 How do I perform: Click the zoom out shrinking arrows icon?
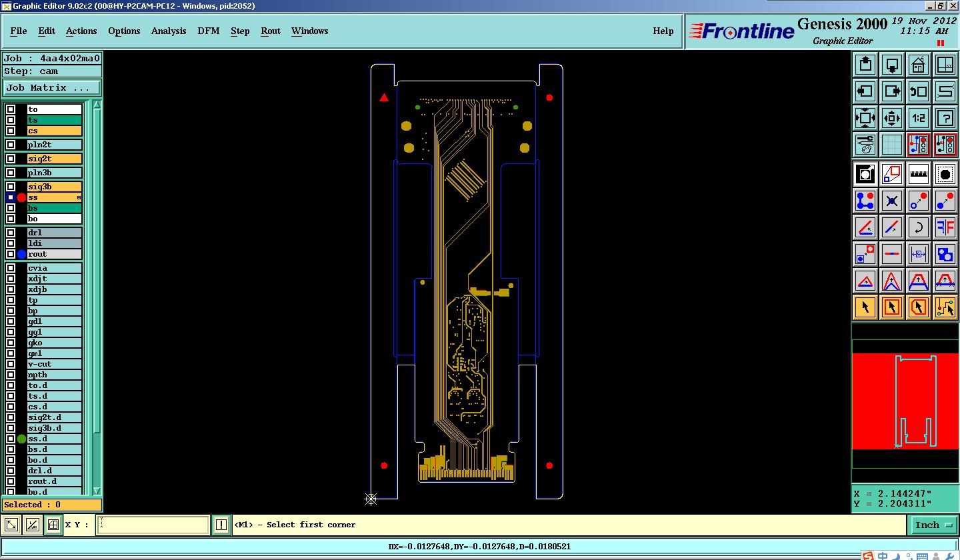(892, 118)
